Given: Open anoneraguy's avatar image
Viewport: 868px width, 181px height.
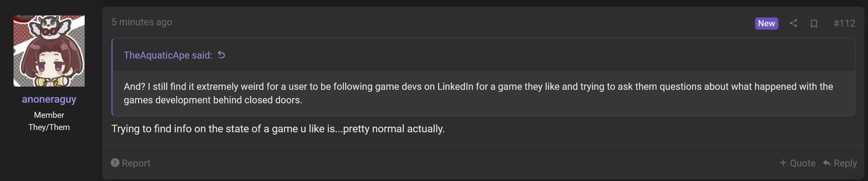Looking at the screenshot, I should pyautogui.click(x=49, y=51).
